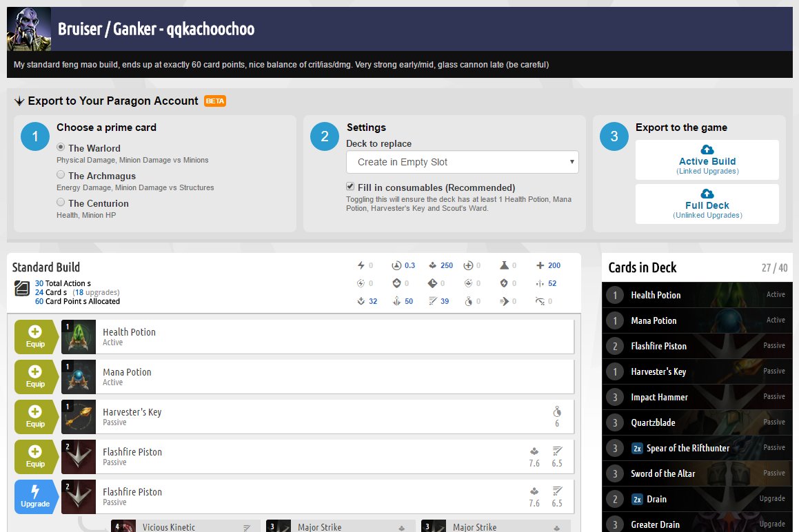Image resolution: width=799 pixels, height=532 pixels.
Task: Click the '30 Total Actions' text
Action: pyautogui.click(x=63, y=283)
